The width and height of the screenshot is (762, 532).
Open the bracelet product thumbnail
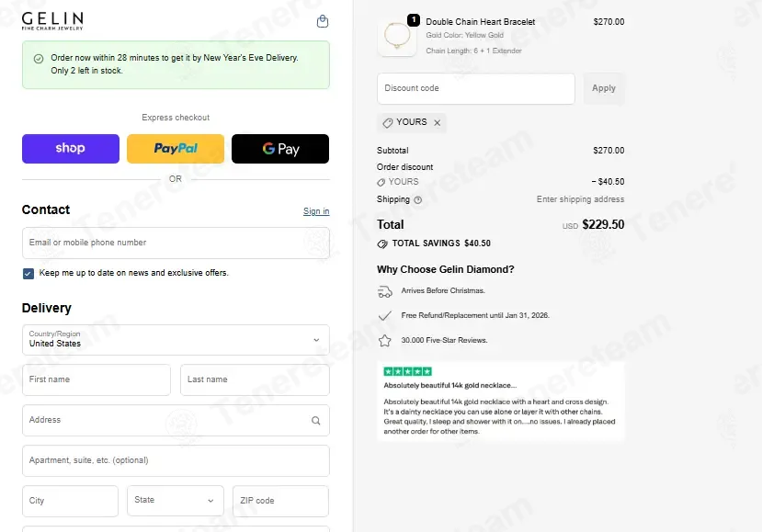396,37
